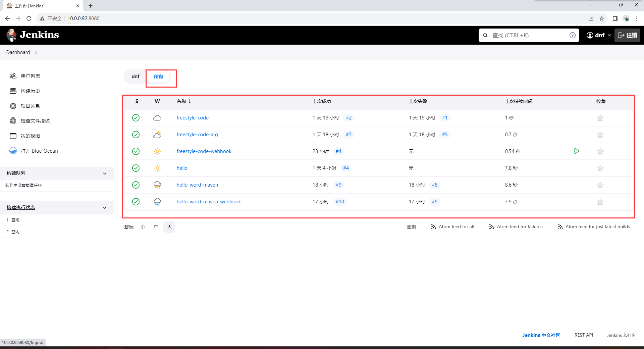644x349 pixels.
Task: Click the Jenkins butler logo icon
Action: pos(12,35)
